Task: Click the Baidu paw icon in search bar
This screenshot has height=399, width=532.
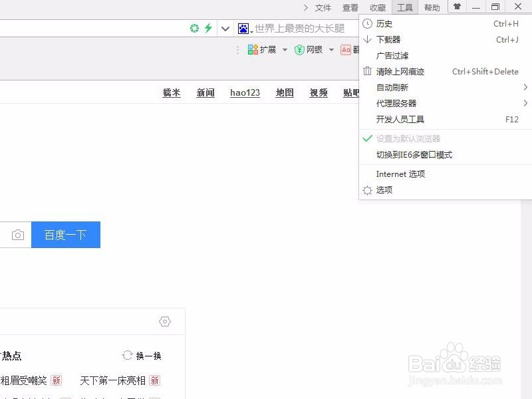Action: [x=243, y=29]
